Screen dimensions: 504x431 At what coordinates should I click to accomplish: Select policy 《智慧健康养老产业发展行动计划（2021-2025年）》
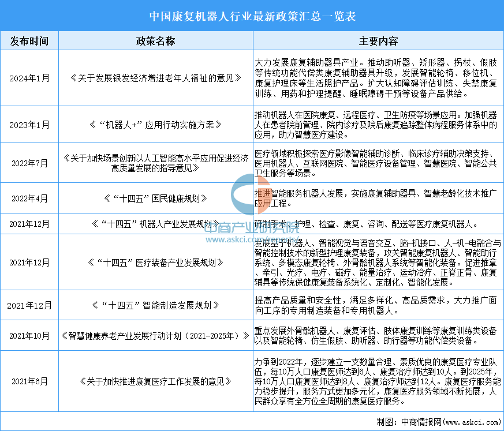[155, 335]
